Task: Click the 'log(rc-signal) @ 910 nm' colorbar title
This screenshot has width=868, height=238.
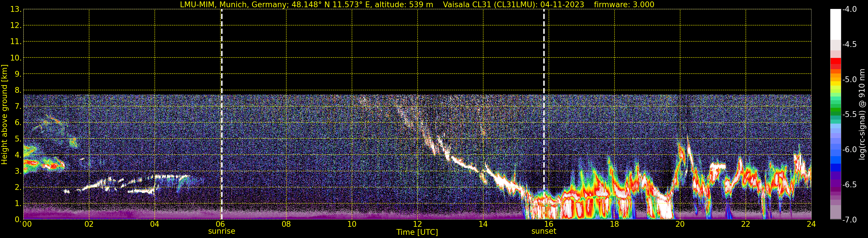Action: 862,114
